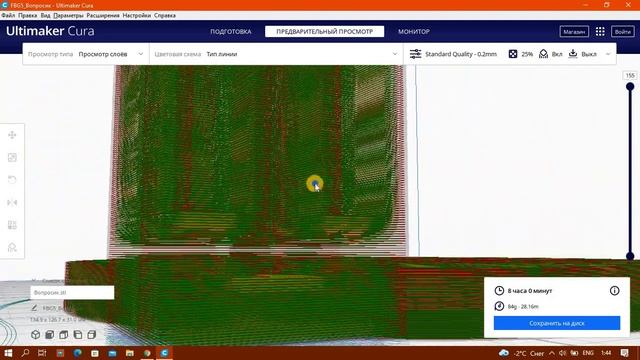Switch to right side view cube icon
Screen dimensions: 640x360
pyautogui.click(x=91, y=335)
